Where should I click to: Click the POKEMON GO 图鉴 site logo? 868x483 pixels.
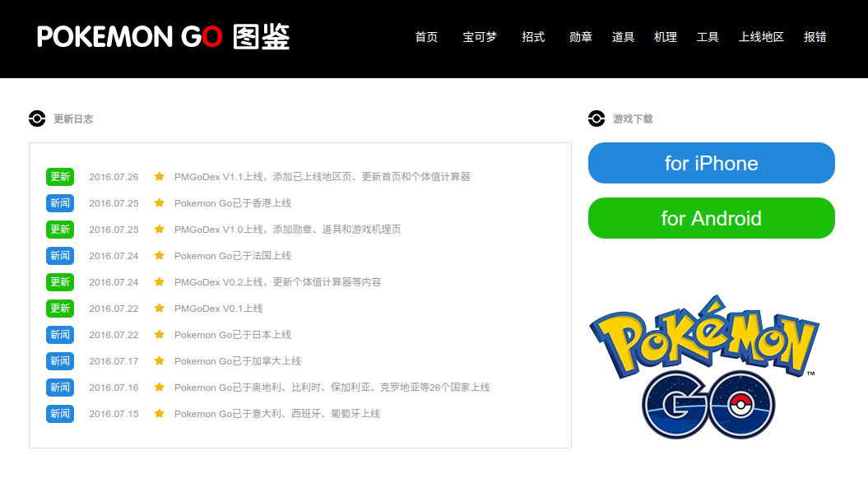tap(163, 36)
